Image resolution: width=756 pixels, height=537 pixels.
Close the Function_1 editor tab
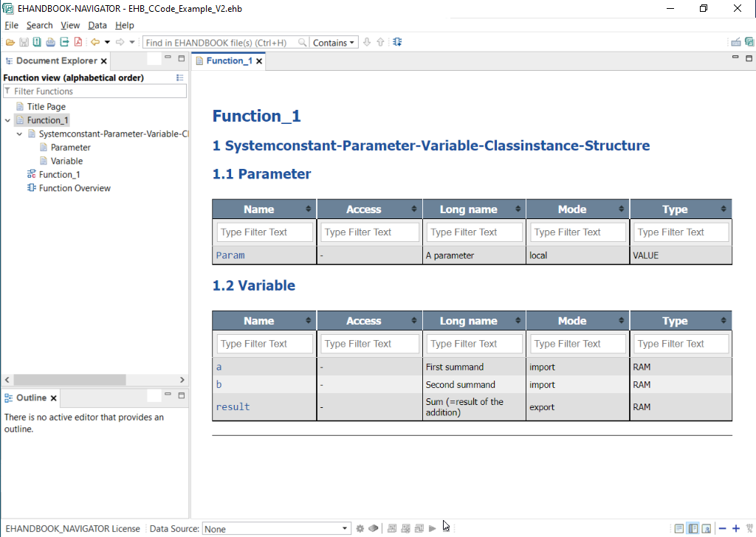click(259, 61)
